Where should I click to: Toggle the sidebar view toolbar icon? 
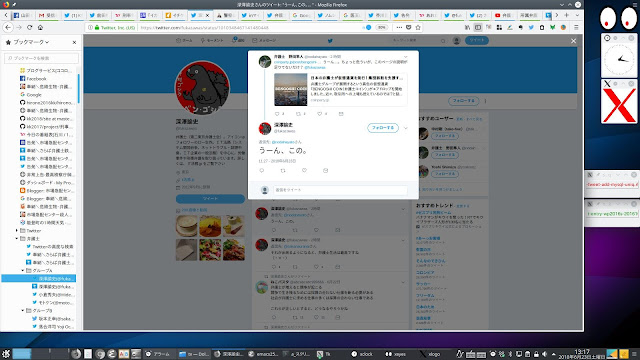pos(478,27)
